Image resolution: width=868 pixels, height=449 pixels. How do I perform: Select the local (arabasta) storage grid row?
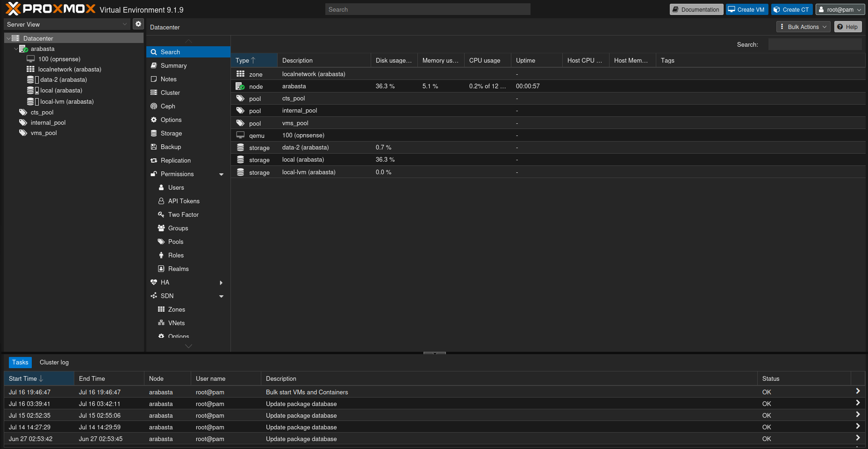[x=548, y=160]
